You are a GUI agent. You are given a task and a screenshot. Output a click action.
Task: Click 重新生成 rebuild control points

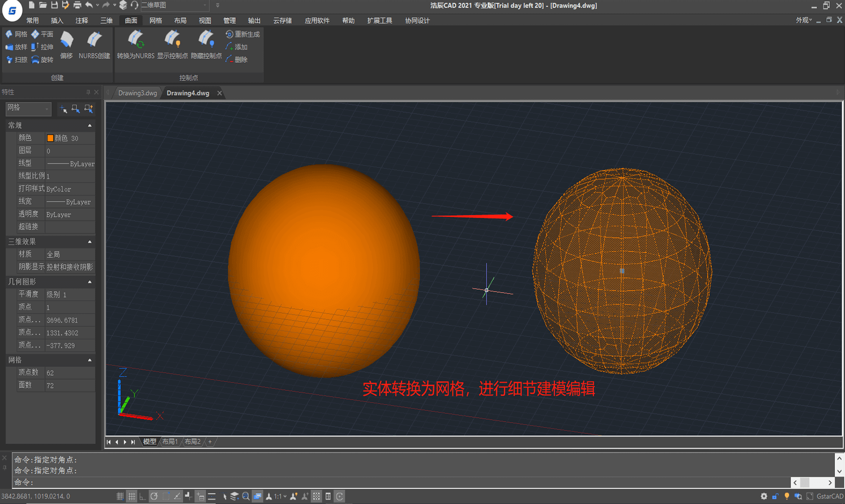(x=242, y=34)
